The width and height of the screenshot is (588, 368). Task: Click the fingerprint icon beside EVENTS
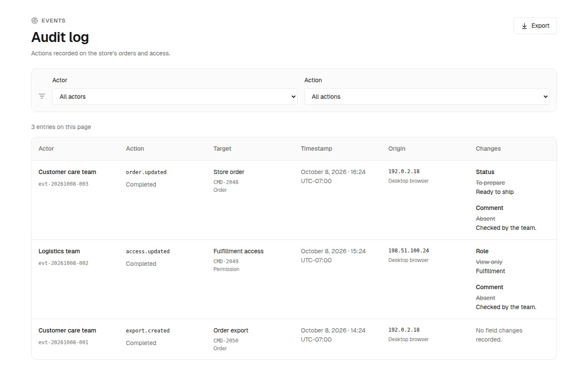[x=35, y=21]
